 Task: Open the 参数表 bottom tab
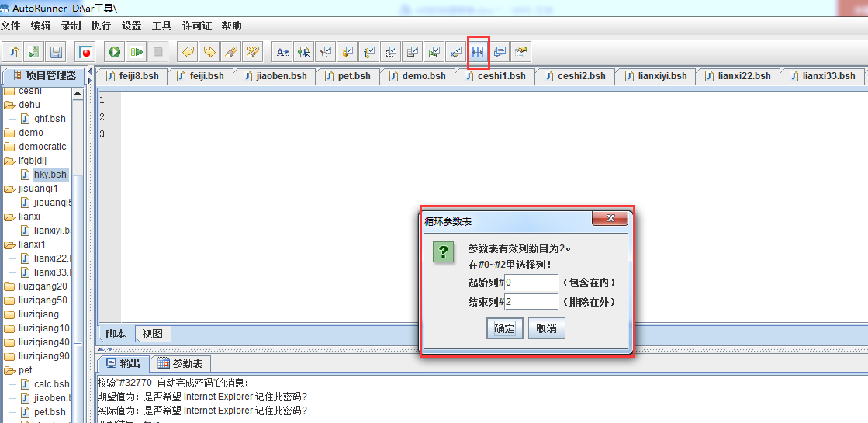tap(181, 364)
